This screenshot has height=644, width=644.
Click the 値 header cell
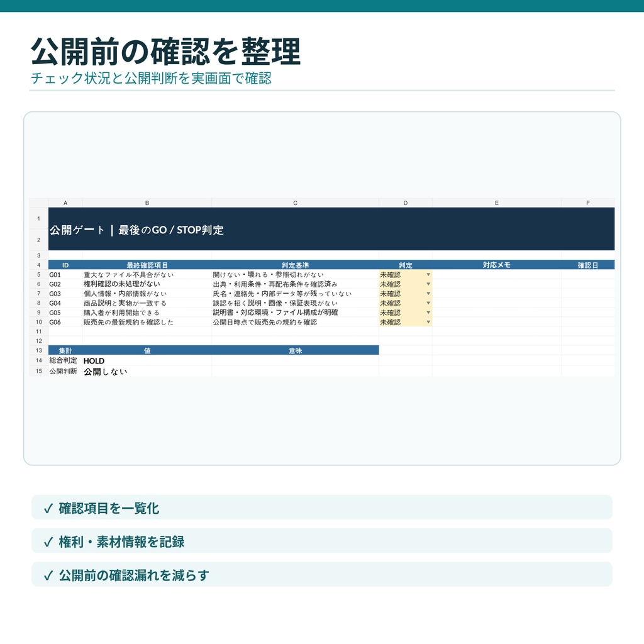tap(147, 350)
